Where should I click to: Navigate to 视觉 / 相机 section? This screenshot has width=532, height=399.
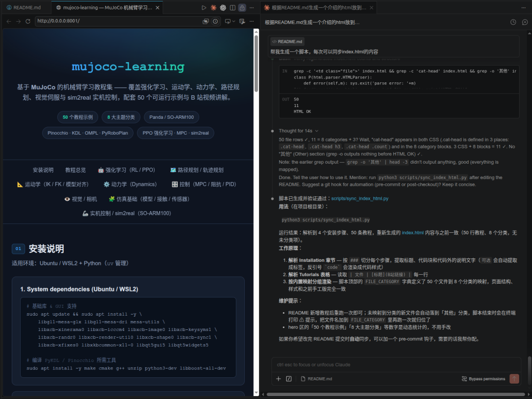[81, 199]
